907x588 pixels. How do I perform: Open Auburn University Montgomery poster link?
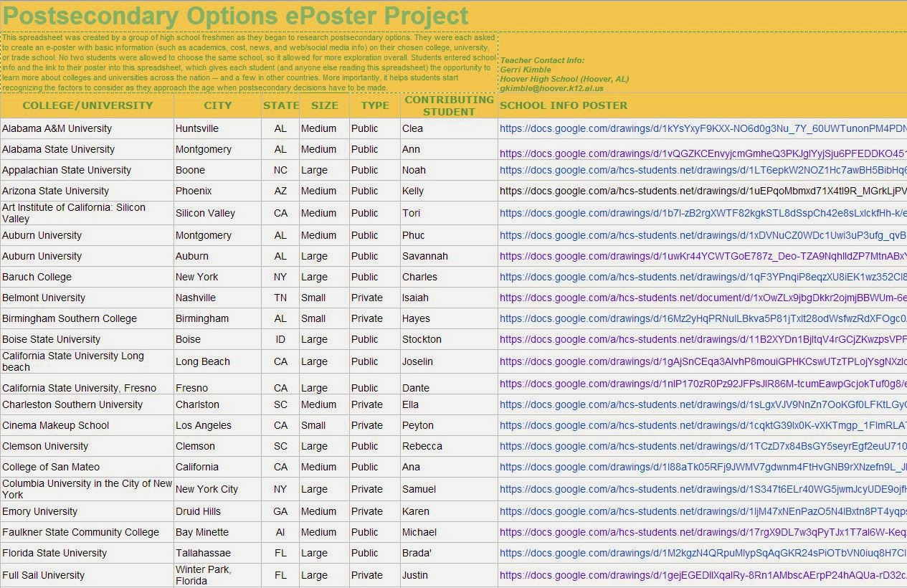click(x=703, y=235)
